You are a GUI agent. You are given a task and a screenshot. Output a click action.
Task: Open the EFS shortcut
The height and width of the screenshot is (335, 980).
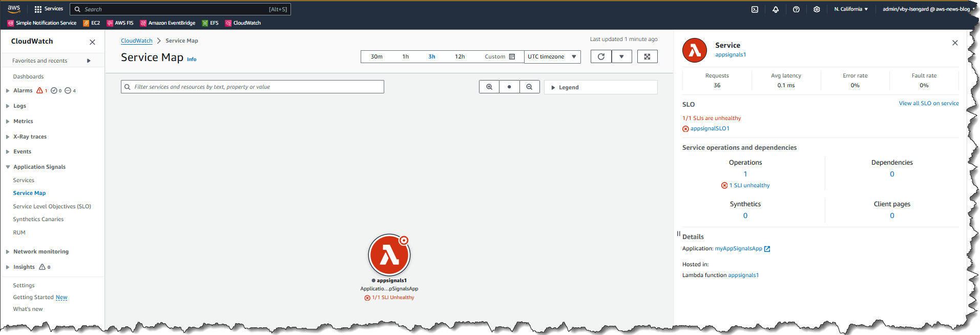(210, 23)
